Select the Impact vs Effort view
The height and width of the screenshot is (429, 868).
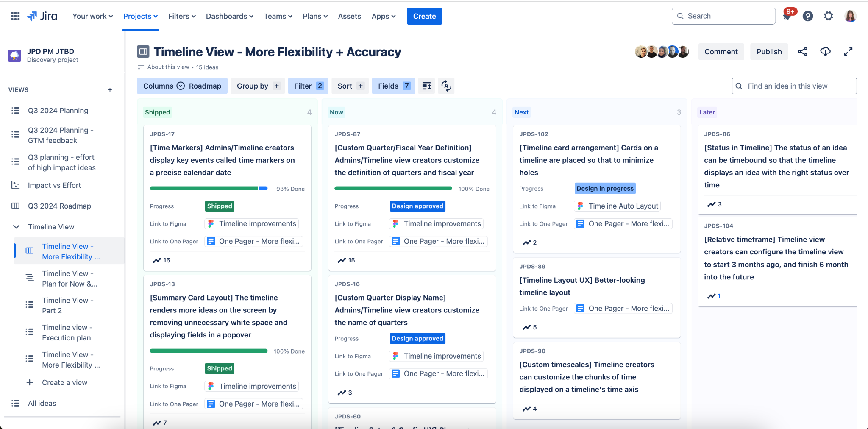pyautogui.click(x=54, y=185)
